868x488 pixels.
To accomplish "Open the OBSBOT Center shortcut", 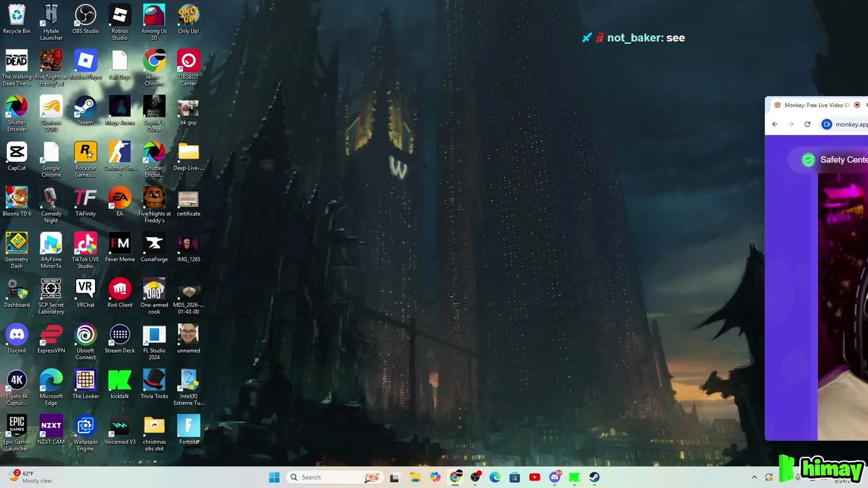I will 189,68.
